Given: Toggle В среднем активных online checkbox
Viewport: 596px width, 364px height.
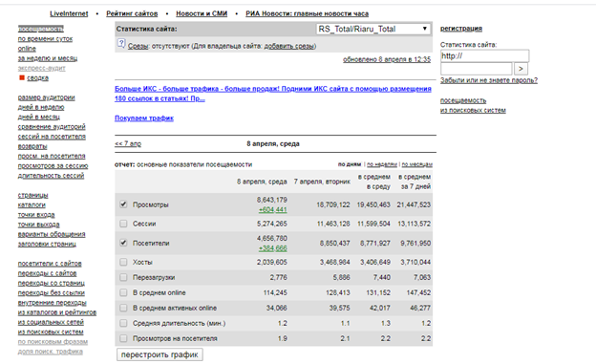Looking at the screenshot, I should click(123, 308).
